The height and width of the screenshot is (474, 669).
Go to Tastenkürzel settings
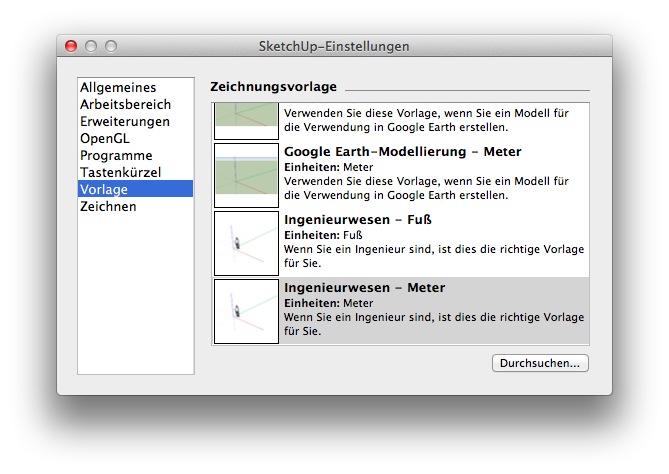click(120, 173)
